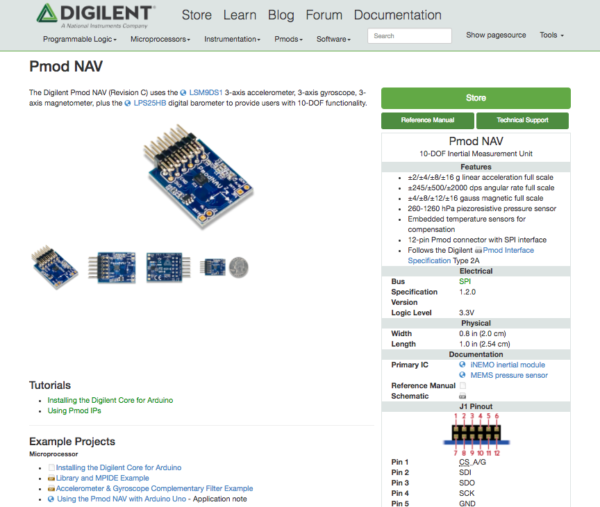The height and width of the screenshot is (507, 600).
Task: Expand the Software dropdown
Action: (x=333, y=39)
